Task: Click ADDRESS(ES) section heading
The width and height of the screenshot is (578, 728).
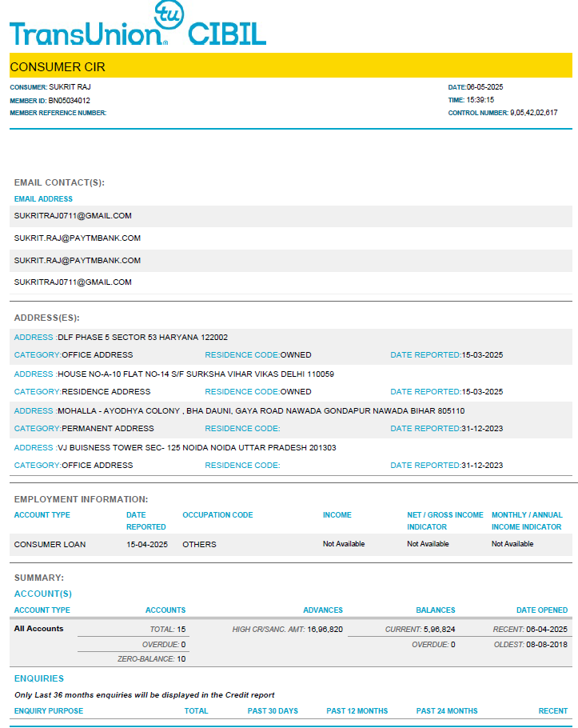Action: 47,318
